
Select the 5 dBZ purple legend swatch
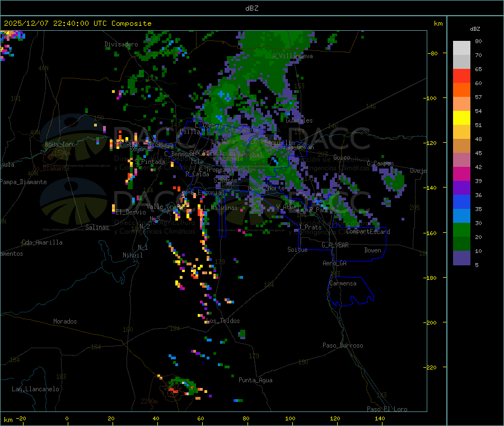461,258
